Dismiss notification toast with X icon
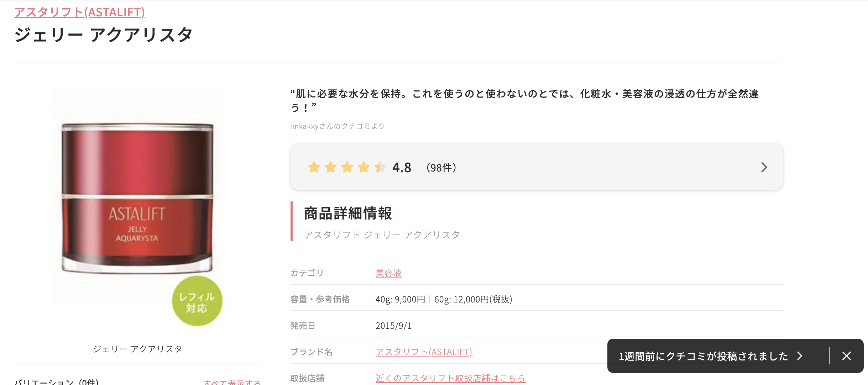This screenshot has height=385, width=868. [846, 356]
